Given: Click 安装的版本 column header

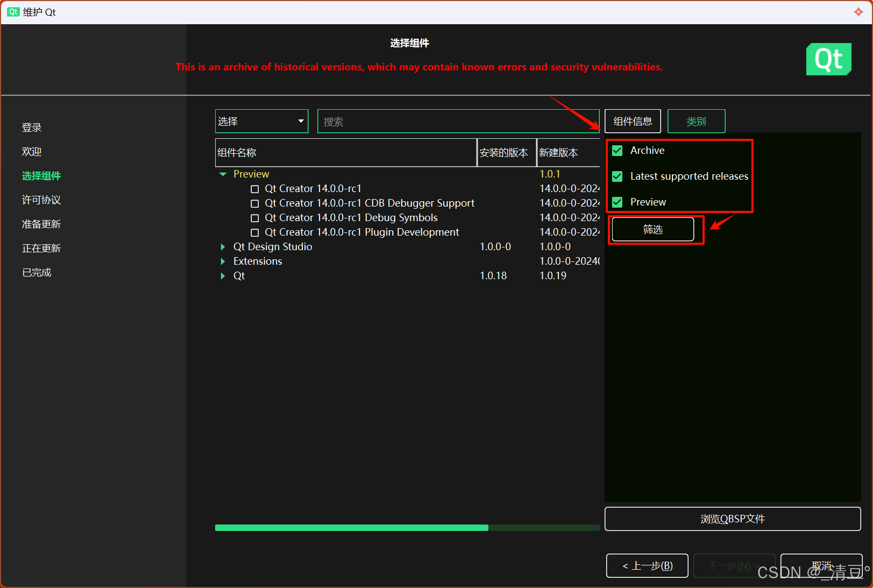Looking at the screenshot, I should tap(507, 153).
